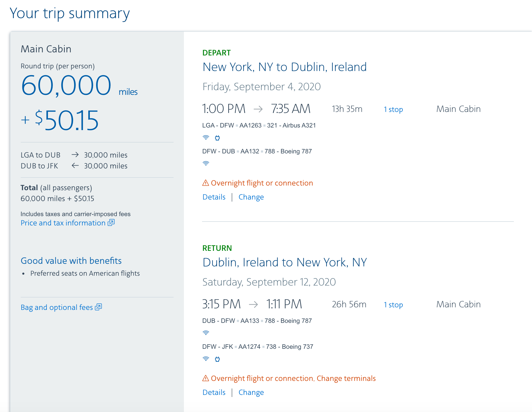Click the 60,000 miles price figure
Image resolution: width=532 pixels, height=412 pixels.
[66, 86]
